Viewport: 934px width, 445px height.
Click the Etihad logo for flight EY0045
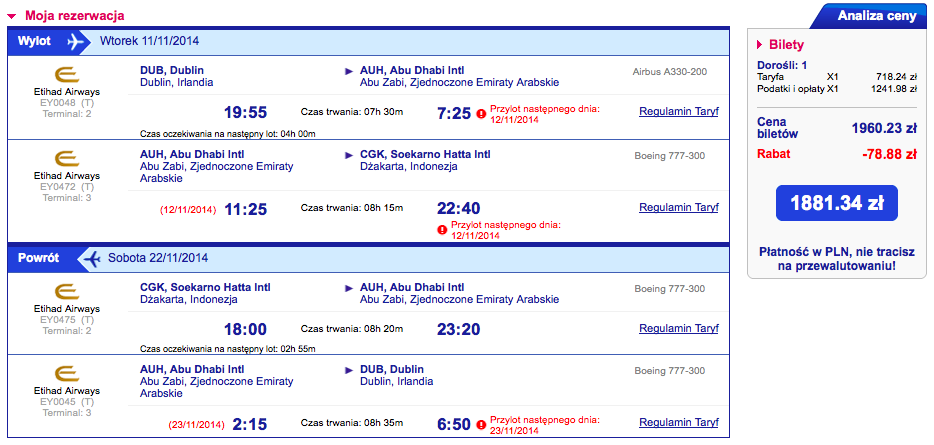66,374
